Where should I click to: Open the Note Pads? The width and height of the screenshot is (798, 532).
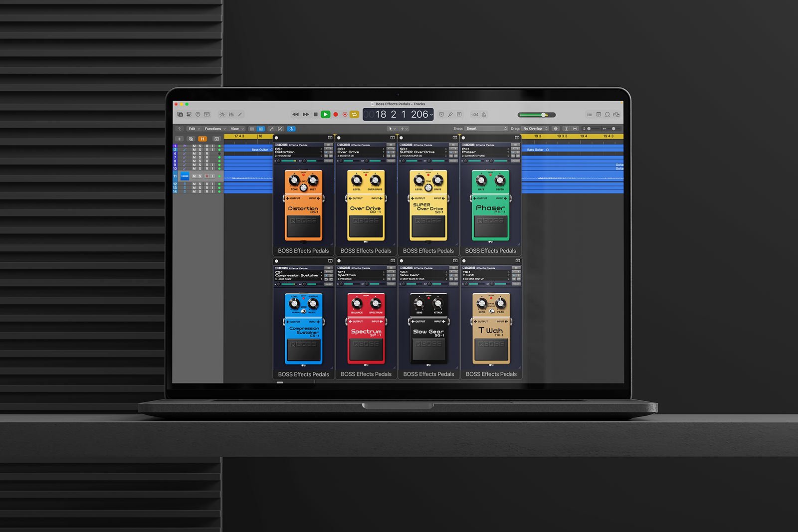click(598, 114)
